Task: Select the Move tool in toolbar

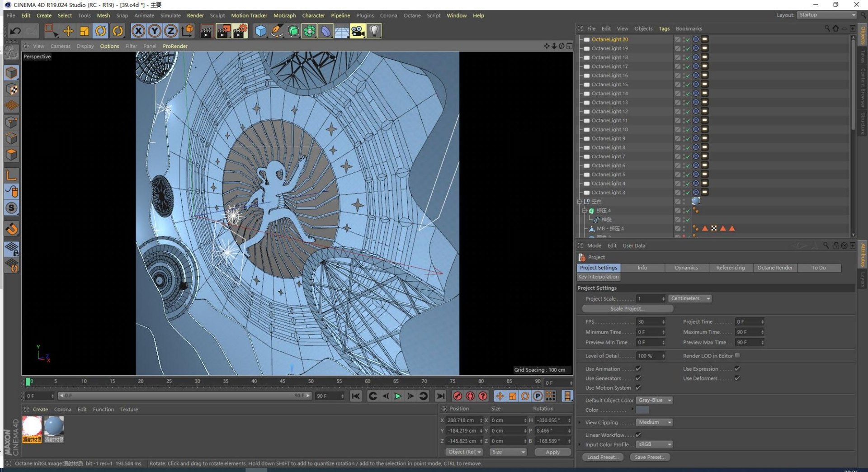Action: (x=68, y=31)
